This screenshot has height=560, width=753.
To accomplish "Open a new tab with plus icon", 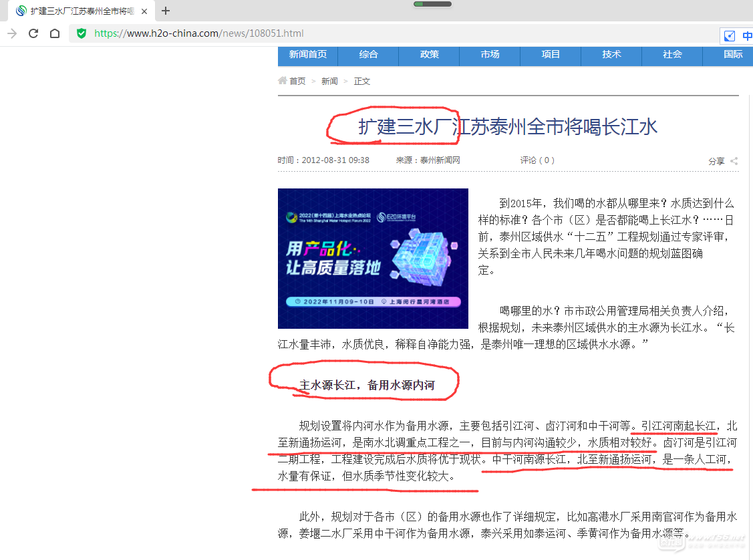I will click(166, 11).
